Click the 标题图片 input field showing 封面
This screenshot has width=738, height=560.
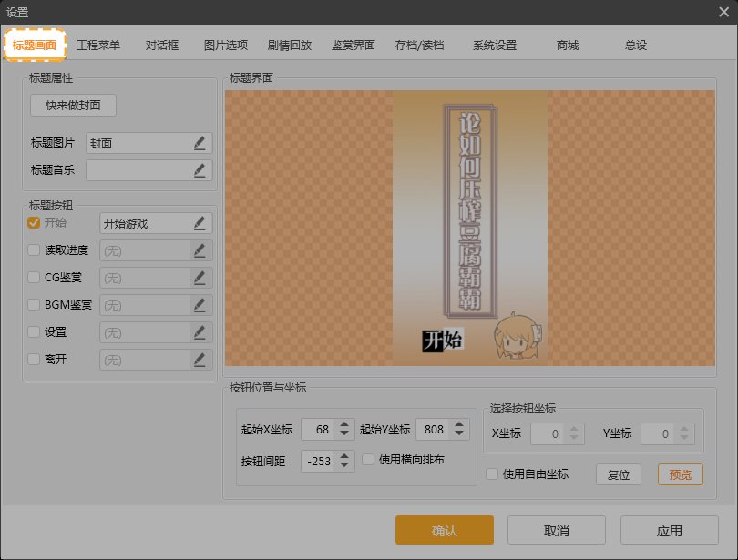coord(138,143)
